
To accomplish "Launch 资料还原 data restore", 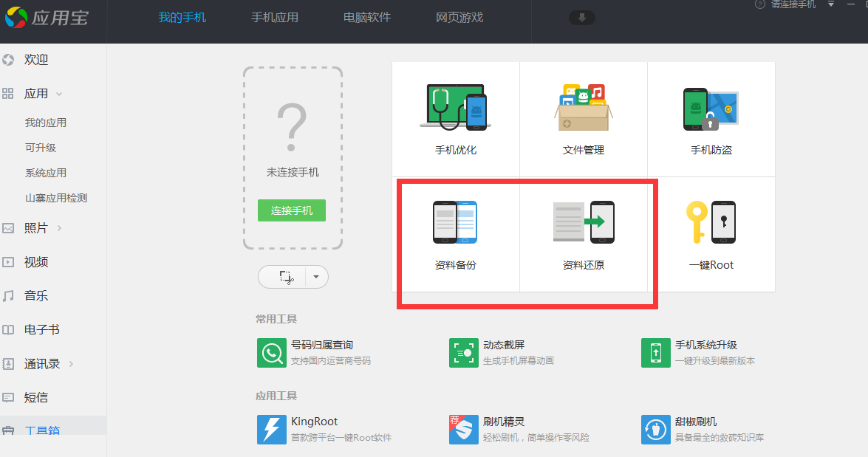I will (584, 235).
